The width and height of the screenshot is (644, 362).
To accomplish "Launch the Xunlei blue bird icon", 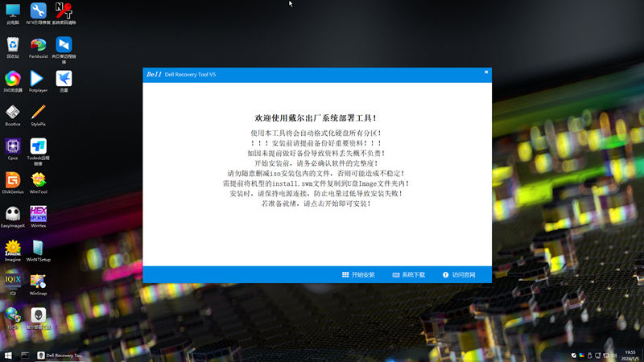I will click(x=64, y=81).
